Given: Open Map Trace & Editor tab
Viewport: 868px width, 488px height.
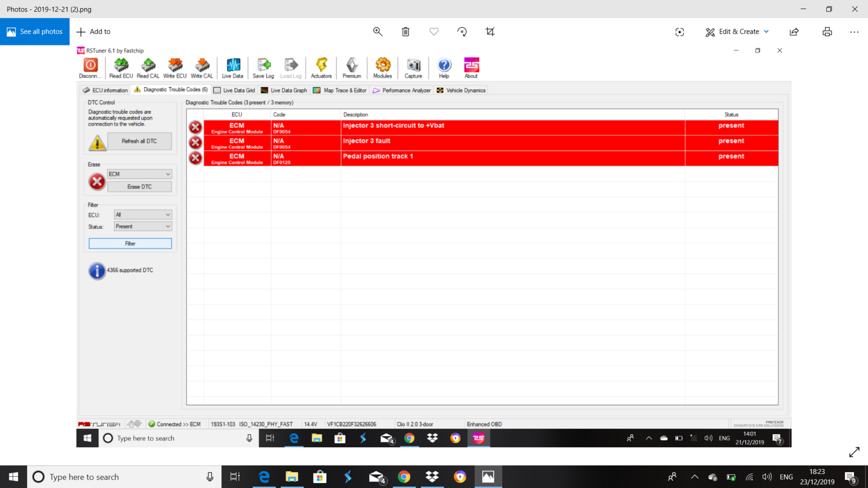Looking at the screenshot, I should (x=340, y=91).
